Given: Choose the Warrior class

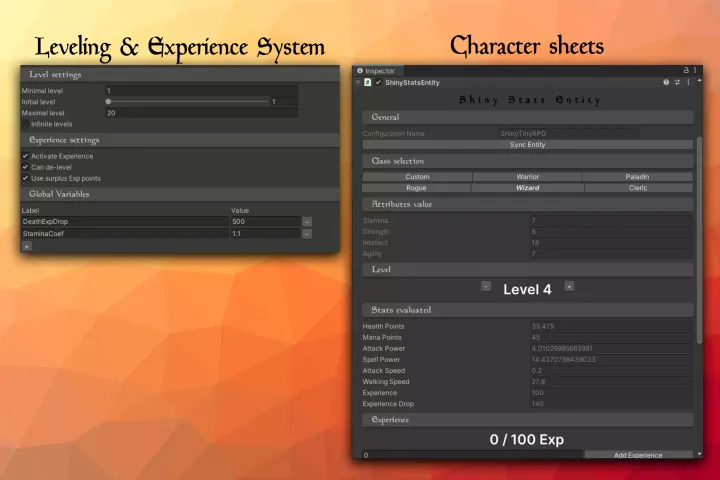Looking at the screenshot, I should 527,177.
